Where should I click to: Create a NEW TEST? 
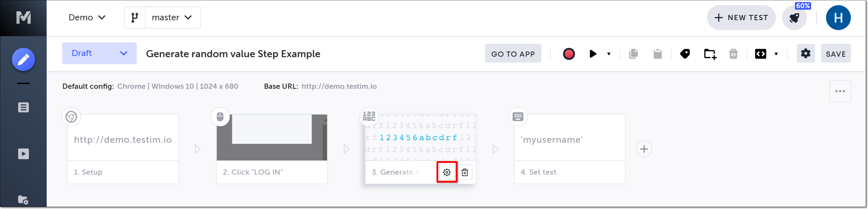click(x=741, y=18)
